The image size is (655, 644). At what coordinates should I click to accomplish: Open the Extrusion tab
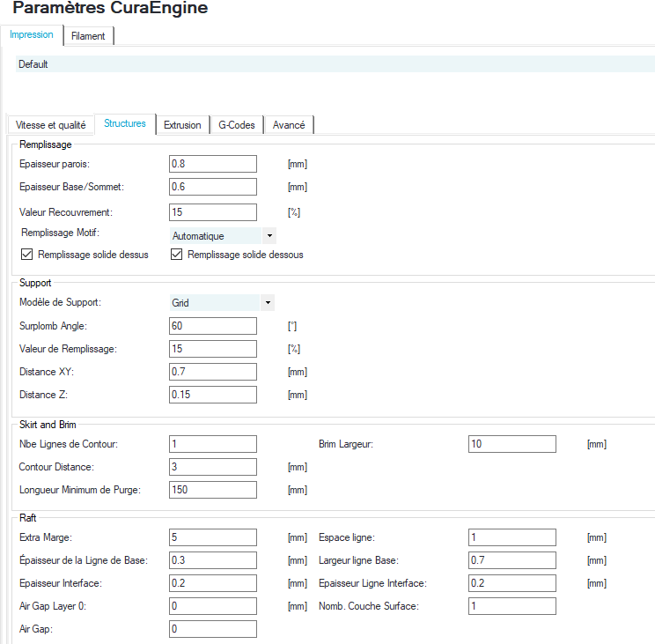pos(182,125)
